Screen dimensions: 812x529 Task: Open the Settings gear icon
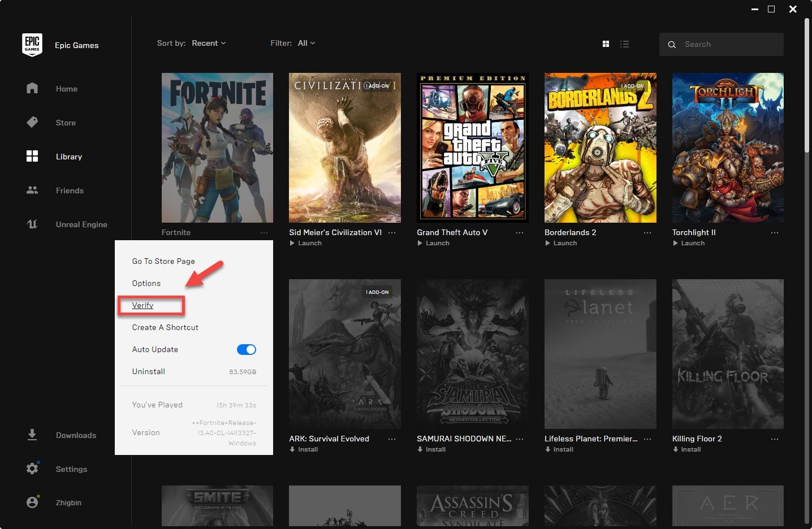pyautogui.click(x=32, y=469)
